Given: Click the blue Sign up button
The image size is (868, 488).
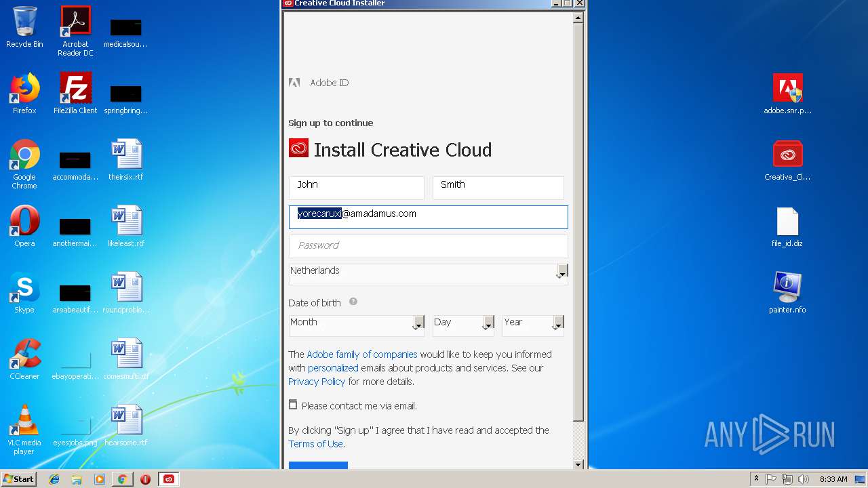Looking at the screenshot, I should (x=318, y=466).
